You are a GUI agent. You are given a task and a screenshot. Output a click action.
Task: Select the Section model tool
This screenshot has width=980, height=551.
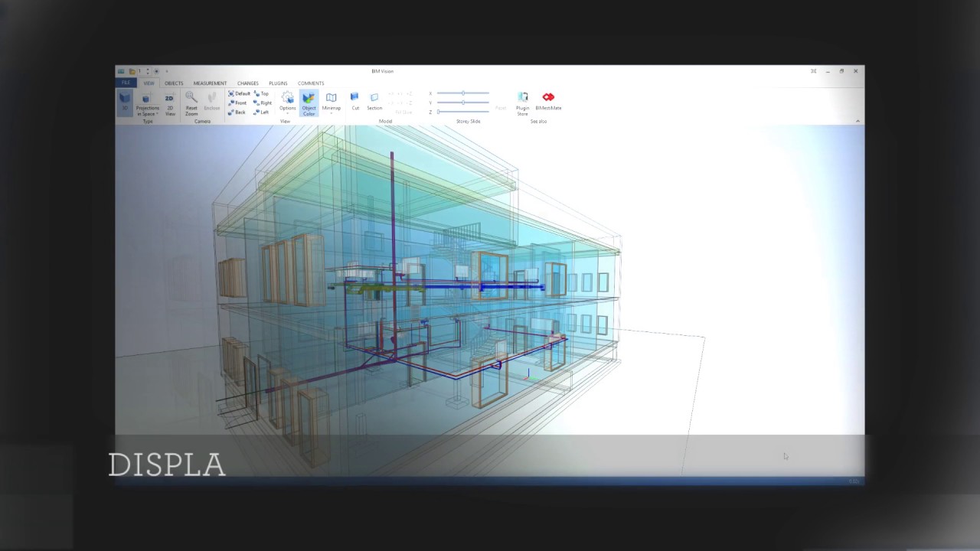click(x=374, y=101)
